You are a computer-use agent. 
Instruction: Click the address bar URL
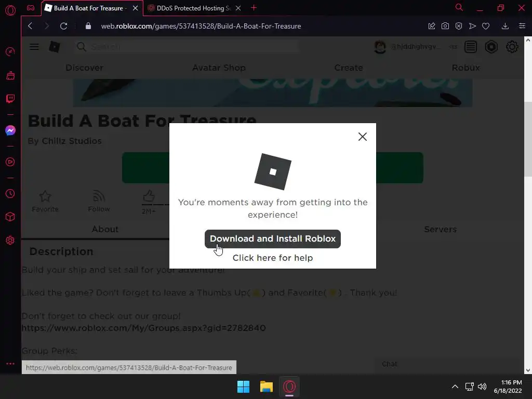[201, 26]
